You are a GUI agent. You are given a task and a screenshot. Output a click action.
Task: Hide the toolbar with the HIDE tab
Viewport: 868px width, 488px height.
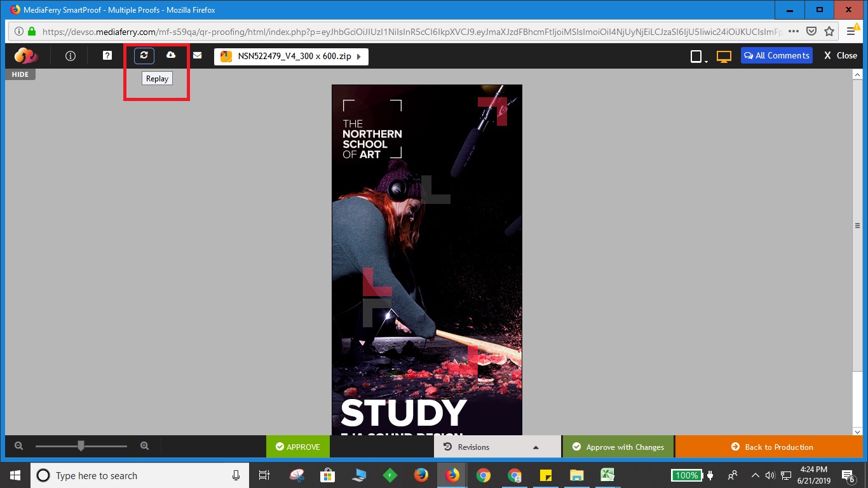coord(20,74)
